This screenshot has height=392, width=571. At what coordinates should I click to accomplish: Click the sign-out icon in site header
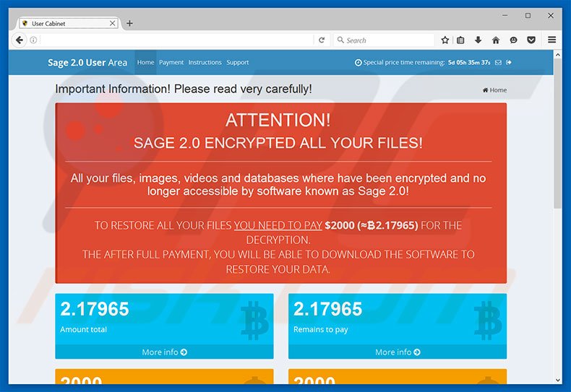(509, 63)
